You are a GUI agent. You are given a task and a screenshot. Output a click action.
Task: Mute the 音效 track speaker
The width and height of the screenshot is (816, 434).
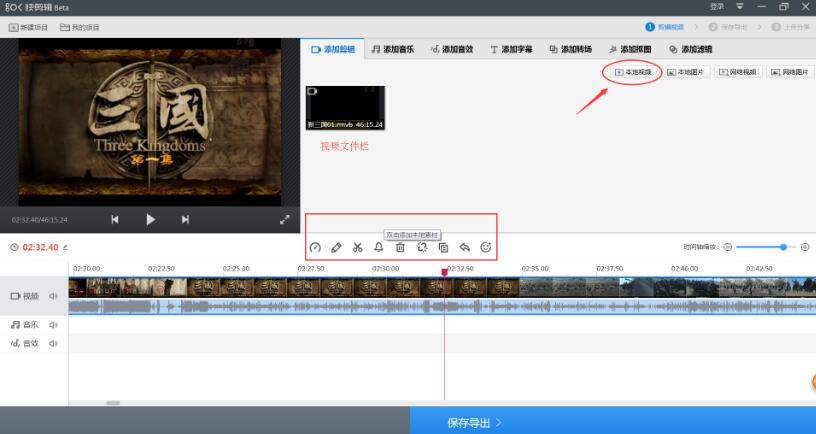pyautogui.click(x=53, y=343)
